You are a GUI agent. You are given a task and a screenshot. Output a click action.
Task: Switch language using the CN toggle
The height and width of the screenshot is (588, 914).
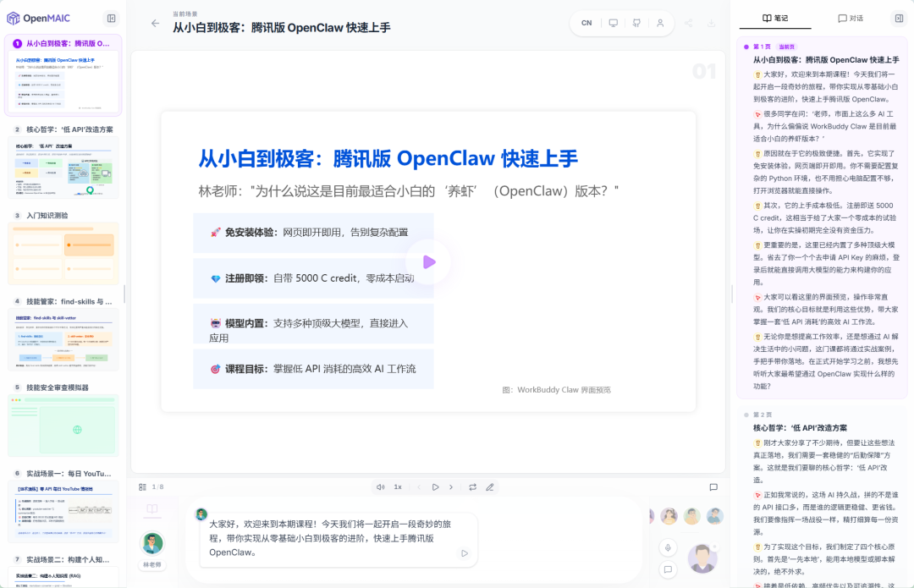tap(586, 23)
